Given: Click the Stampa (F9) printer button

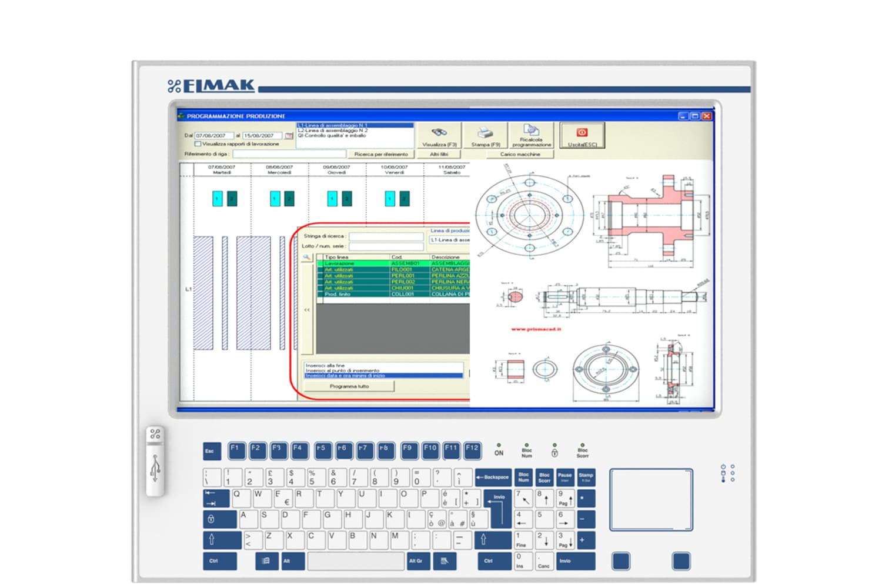Looking at the screenshot, I should pyautogui.click(x=485, y=136).
